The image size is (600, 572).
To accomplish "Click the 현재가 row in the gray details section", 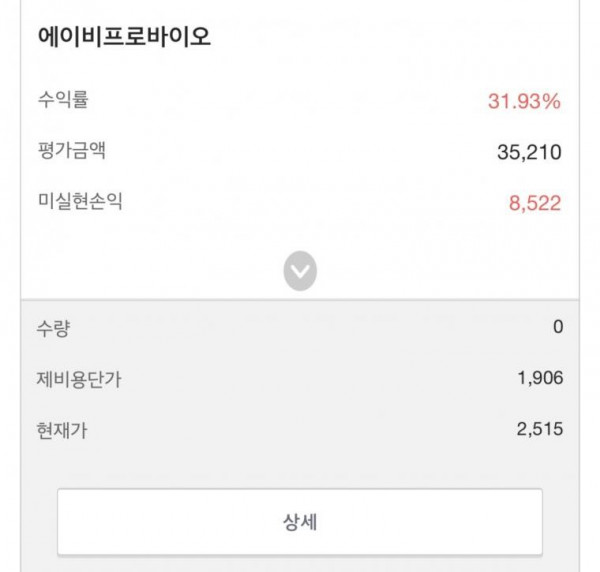I will tap(300, 430).
